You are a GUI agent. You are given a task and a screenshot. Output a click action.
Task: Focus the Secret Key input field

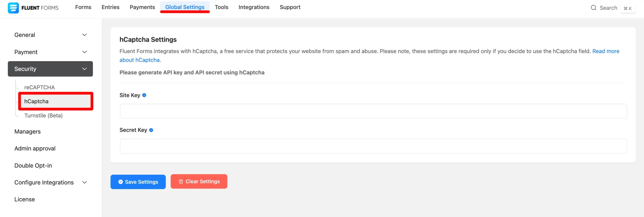(x=373, y=146)
